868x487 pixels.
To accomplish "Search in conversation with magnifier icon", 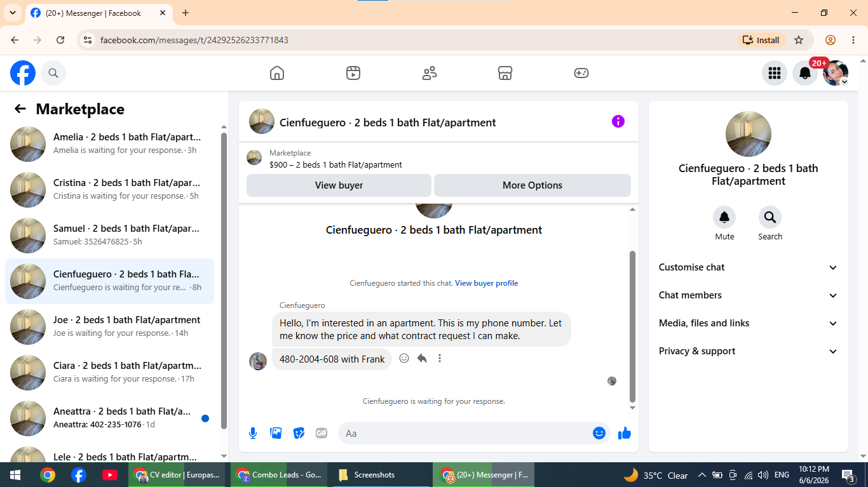I will pos(770,218).
